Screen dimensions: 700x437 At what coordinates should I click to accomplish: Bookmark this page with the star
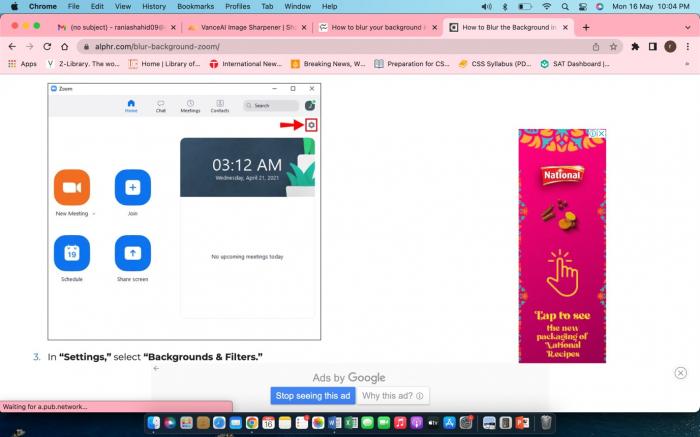click(613, 46)
